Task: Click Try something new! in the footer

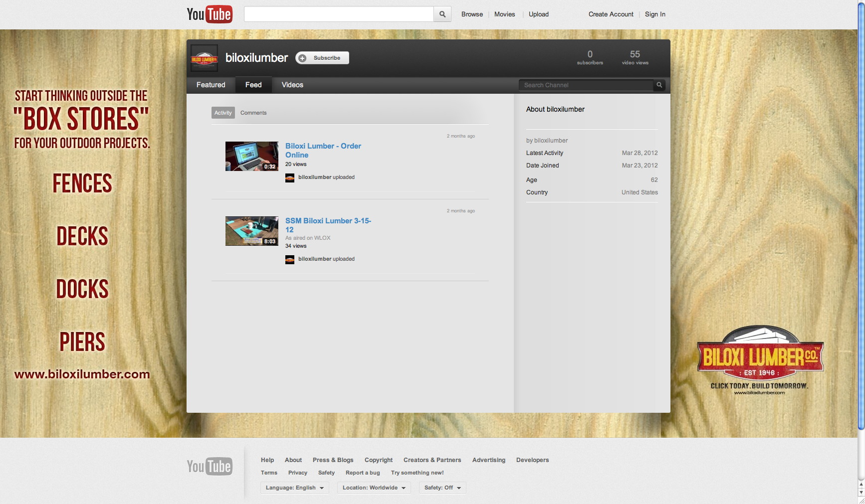Action: click(418, 473)
